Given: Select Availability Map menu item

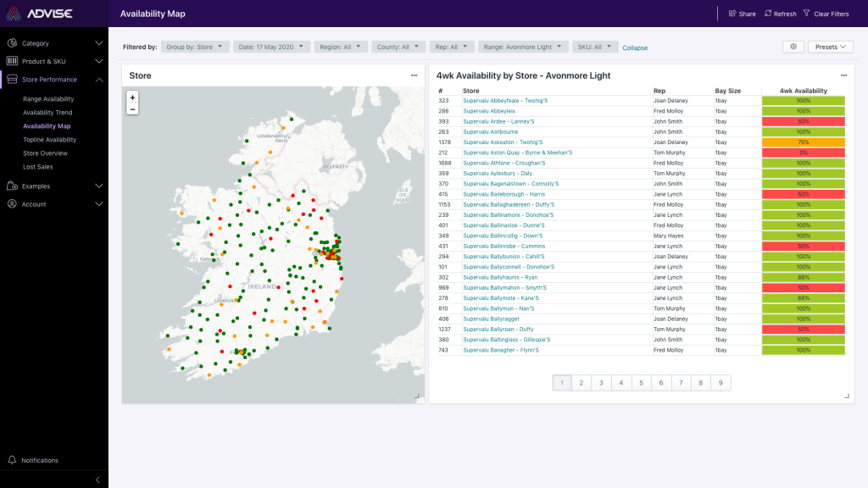Looking at the screenshot, I should pos(47,126).
